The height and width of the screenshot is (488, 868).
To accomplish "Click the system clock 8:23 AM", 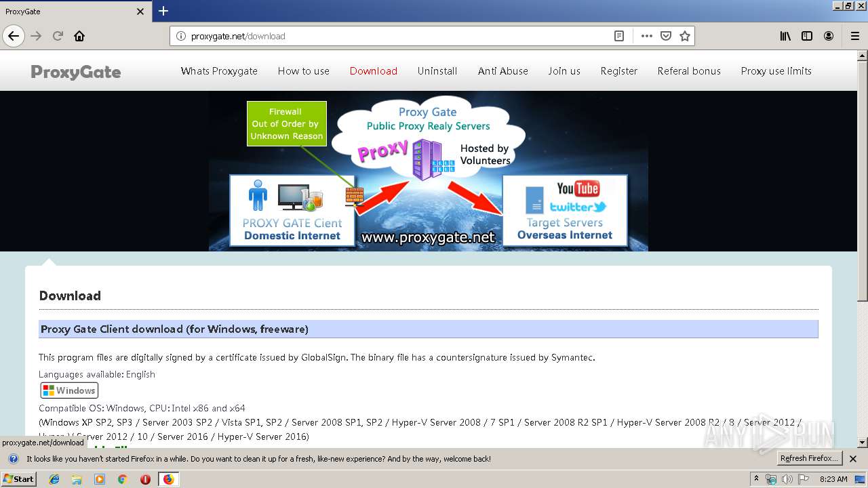I will (833, 479).
